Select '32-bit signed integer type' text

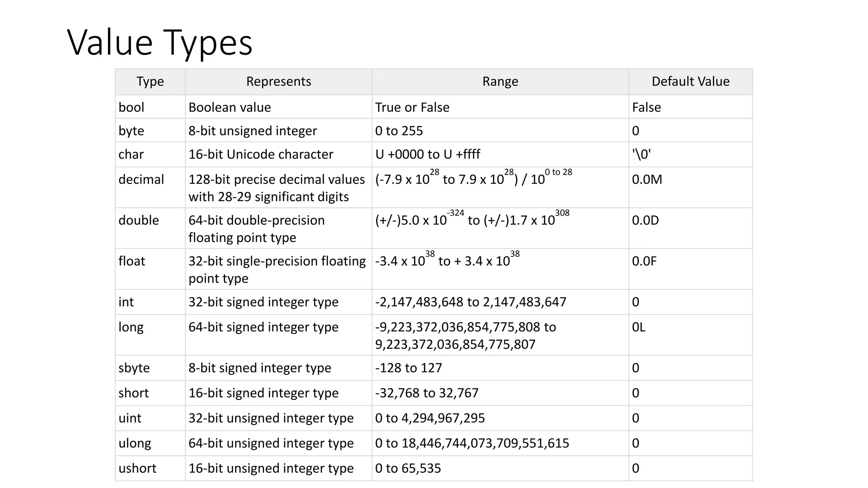click(263, 302)
